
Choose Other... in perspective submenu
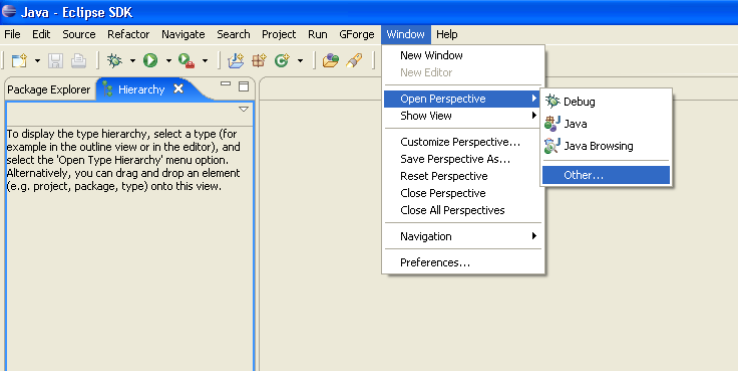point(606,175)
